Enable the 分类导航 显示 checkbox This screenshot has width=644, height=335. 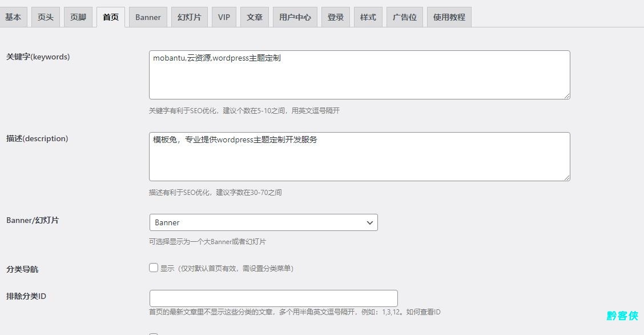tap(154, 268)
